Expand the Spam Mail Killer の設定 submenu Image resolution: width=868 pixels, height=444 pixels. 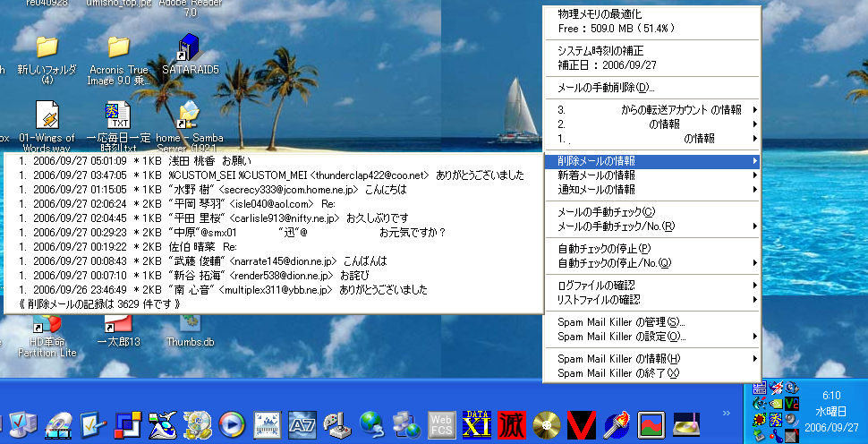[622, 337]
